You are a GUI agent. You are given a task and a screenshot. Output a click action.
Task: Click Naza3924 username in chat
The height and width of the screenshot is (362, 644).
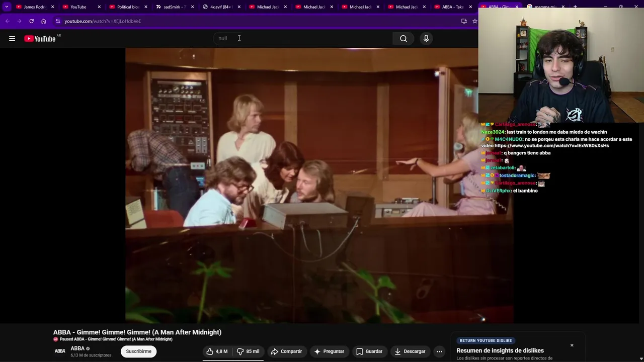(x=493, y=132)
